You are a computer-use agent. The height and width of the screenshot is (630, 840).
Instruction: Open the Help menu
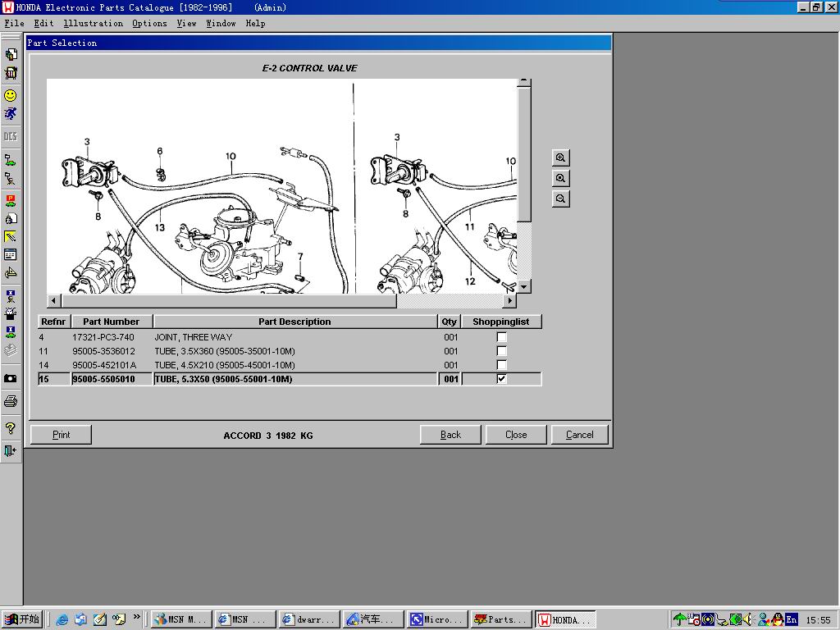coord(256,23)
